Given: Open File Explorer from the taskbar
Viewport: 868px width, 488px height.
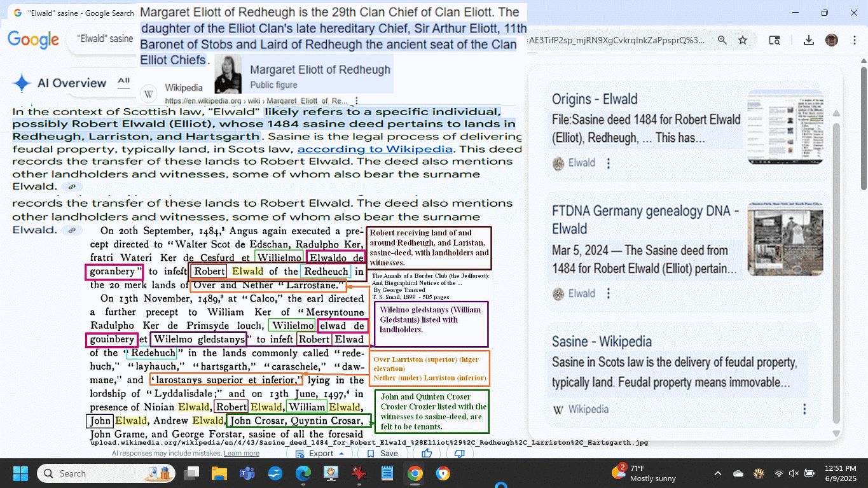Looking at the screenshot, I should tap(219, 473).
